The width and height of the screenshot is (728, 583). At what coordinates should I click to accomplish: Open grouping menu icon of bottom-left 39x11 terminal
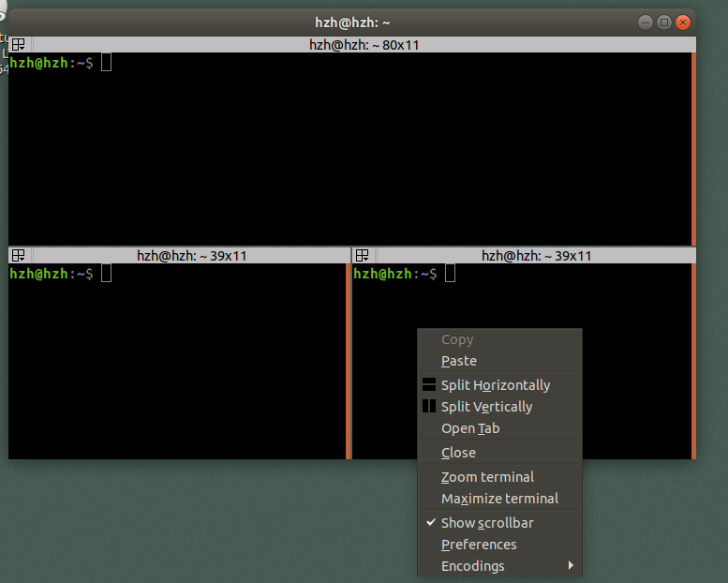coord(19,256)
